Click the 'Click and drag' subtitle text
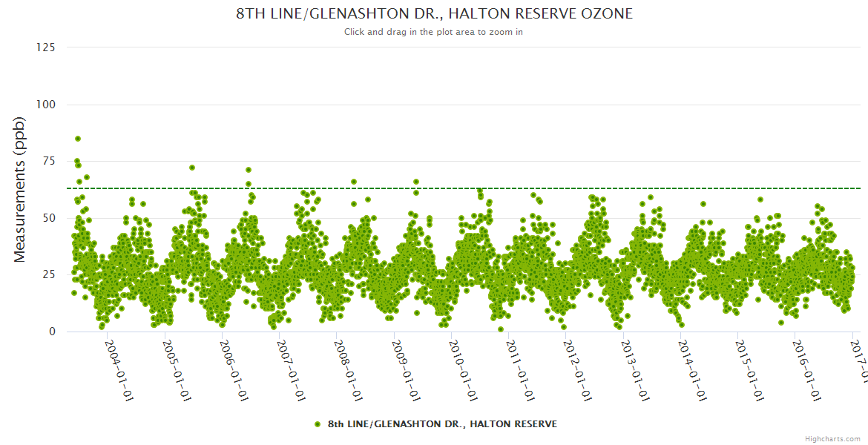868x445 pixels. pos(434,32)
